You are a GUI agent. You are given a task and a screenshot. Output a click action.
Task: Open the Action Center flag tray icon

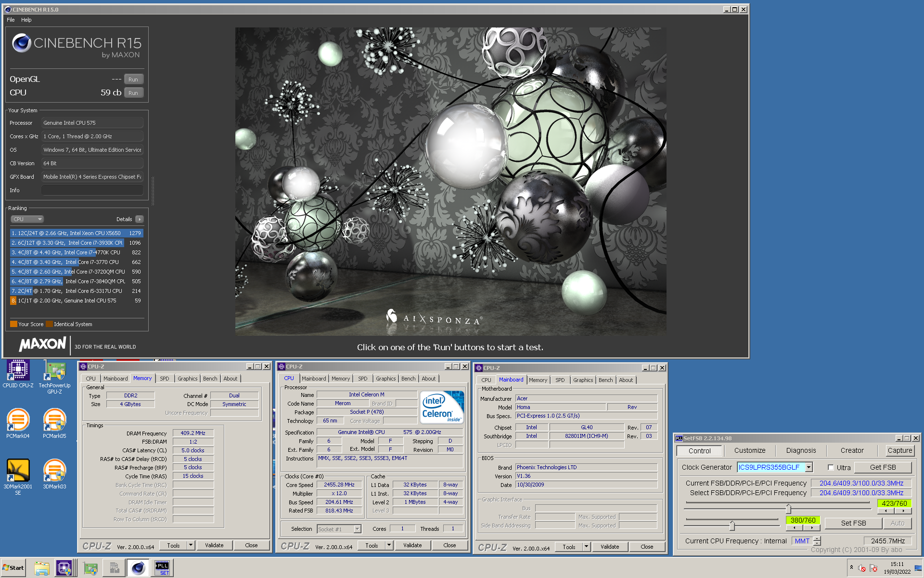[873, 568]
